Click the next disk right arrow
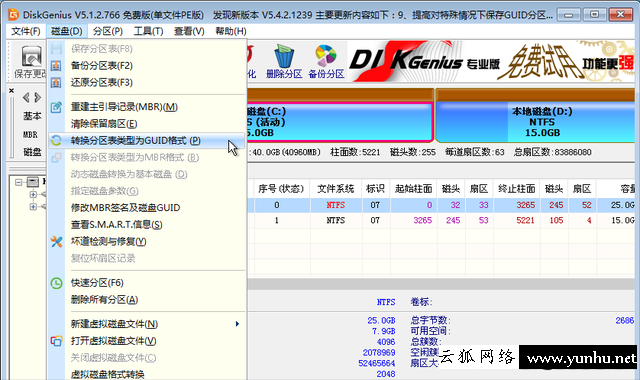Screen dimensions: 640x380 pyautogui.click(x=38, y=98)
